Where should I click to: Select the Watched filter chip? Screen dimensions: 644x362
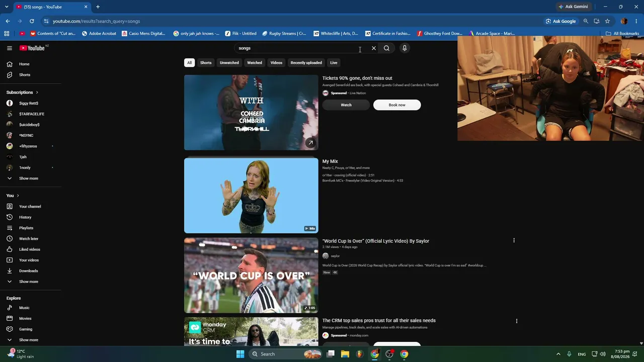click(255, 63)
